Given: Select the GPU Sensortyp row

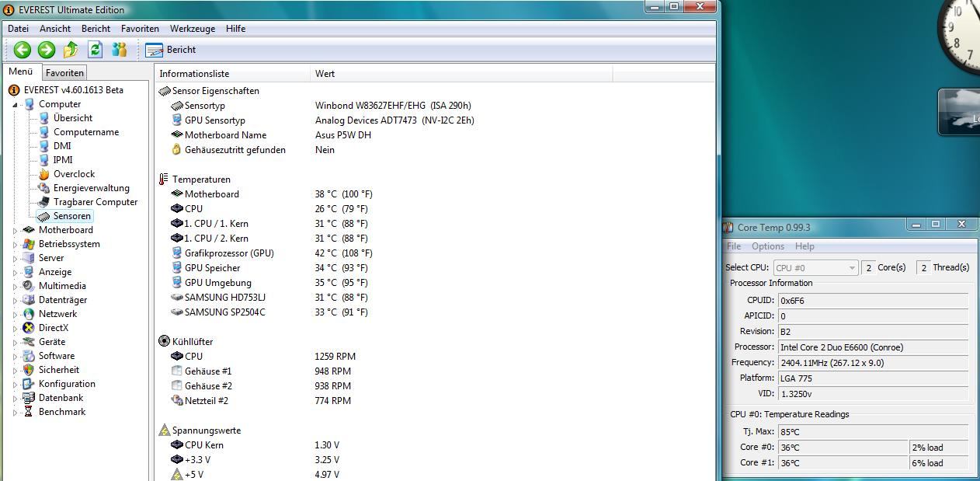Looking at the screenshot, I should pyautogui.click(x=435, y=120).
